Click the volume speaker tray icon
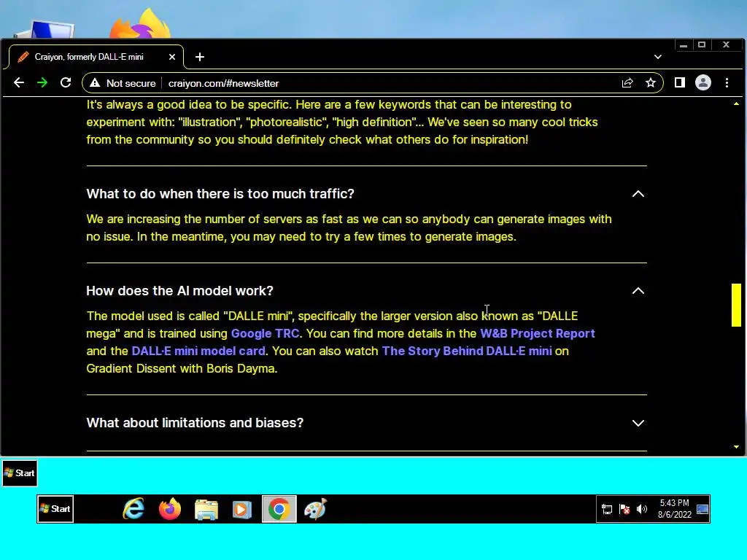The height and width of the screenshot is (560, 747). (642, 509)
